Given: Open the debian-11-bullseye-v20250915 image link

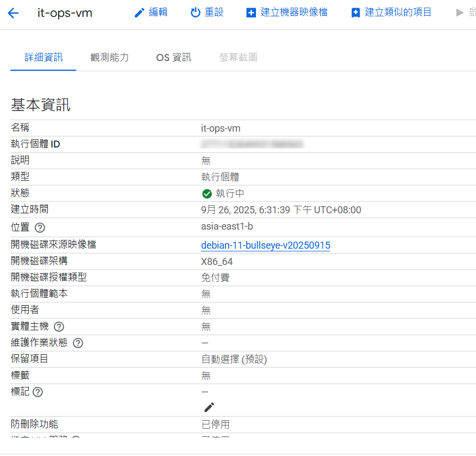Looking at the screenshot, I should pyautogui.click(x=266, y=245).
